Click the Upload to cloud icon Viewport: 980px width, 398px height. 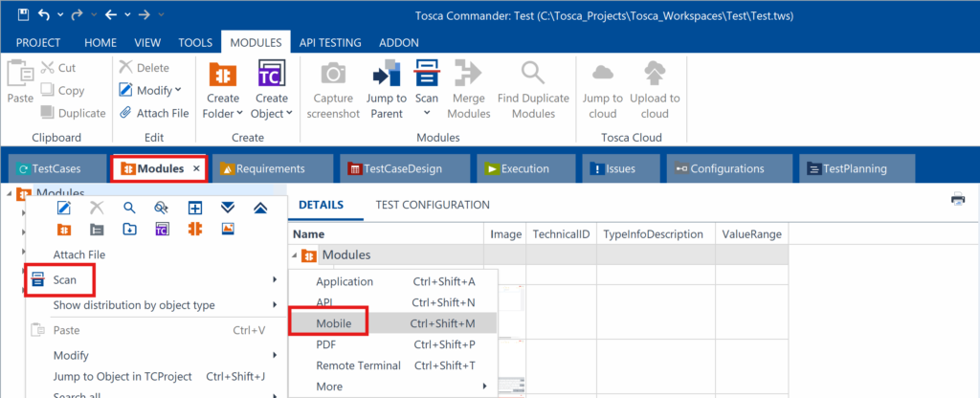(655, 74)
